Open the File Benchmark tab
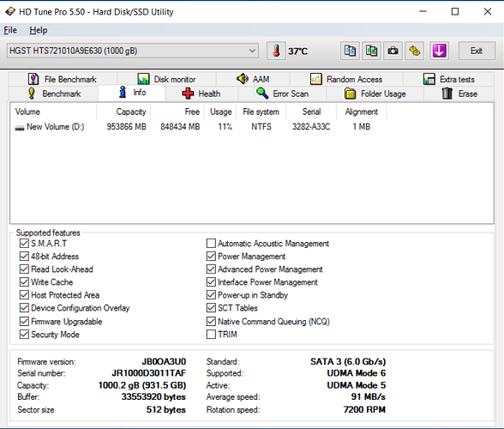 (63, 79)
